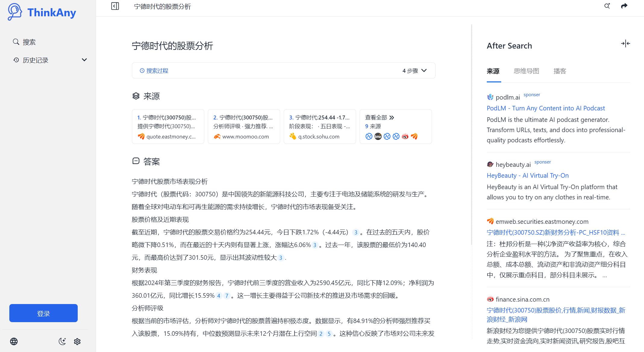Collapse the After Search panel
Viewport: 644px width, 352px height.
[x=625, y=44]
